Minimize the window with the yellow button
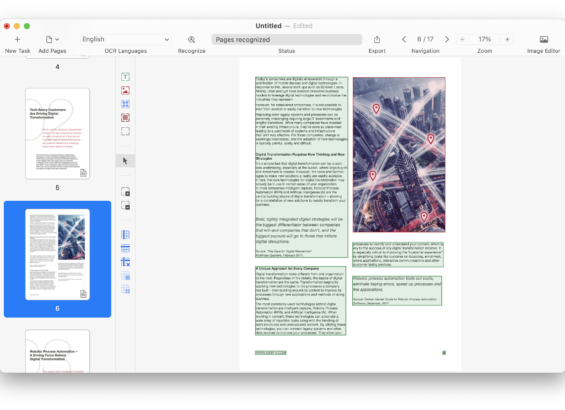The height and width of the screenshot is (410, 565). tap(17, 26)
